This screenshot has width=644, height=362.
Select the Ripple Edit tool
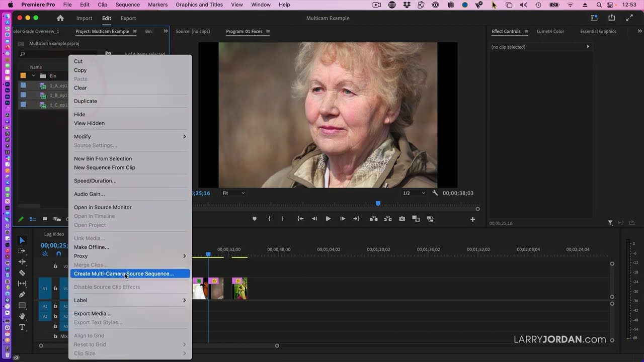click(22, 262)
